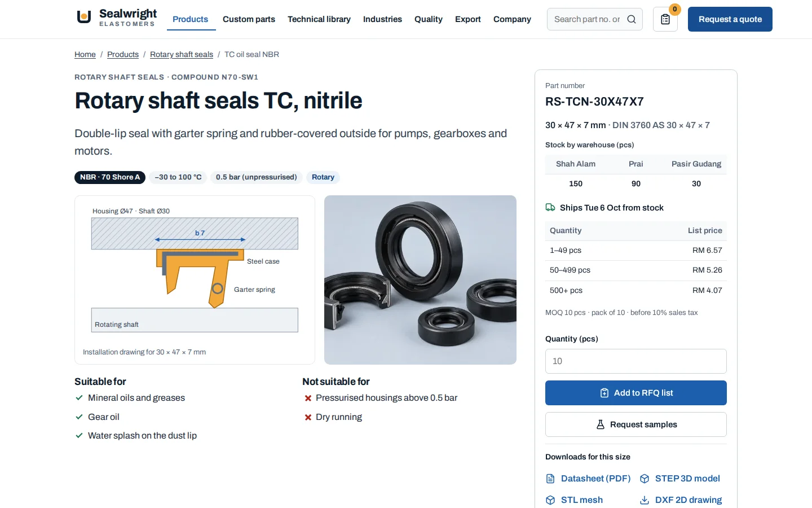Open the Export menu item
Viewport: 812px width, 508px height.
[x=468, y=19]
